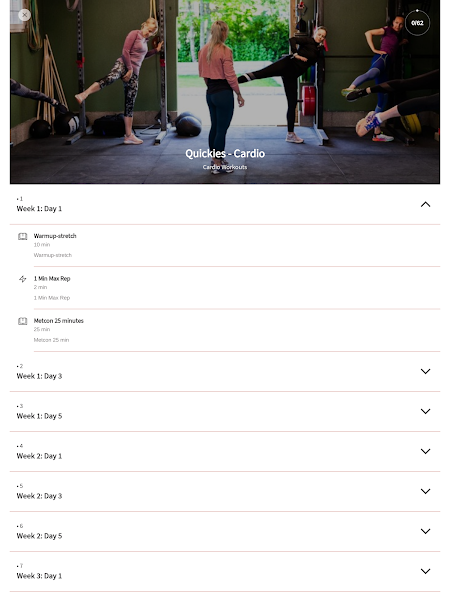Select the Week 2: Day 1 title
Viewport: 450px width, 600px height.
(x=39, y=456)
